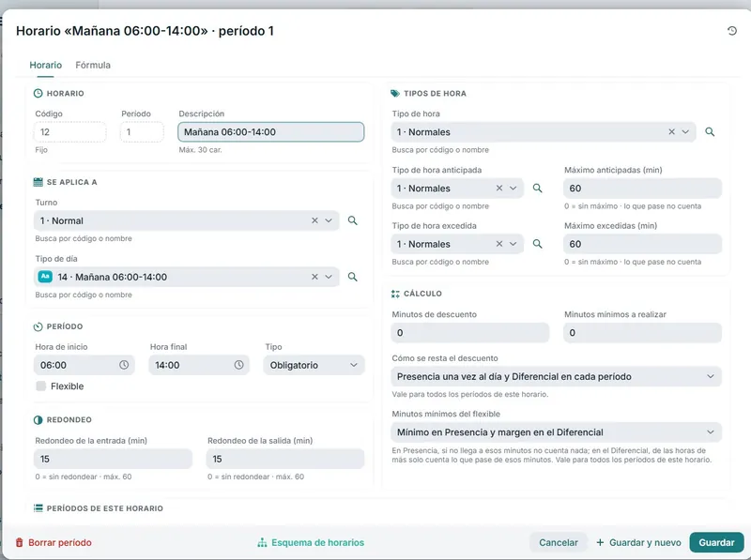Viewport: 751px width, 560px height.
Task: Expand the Tipo de día dropdown
Action: [x=329, y=277]
